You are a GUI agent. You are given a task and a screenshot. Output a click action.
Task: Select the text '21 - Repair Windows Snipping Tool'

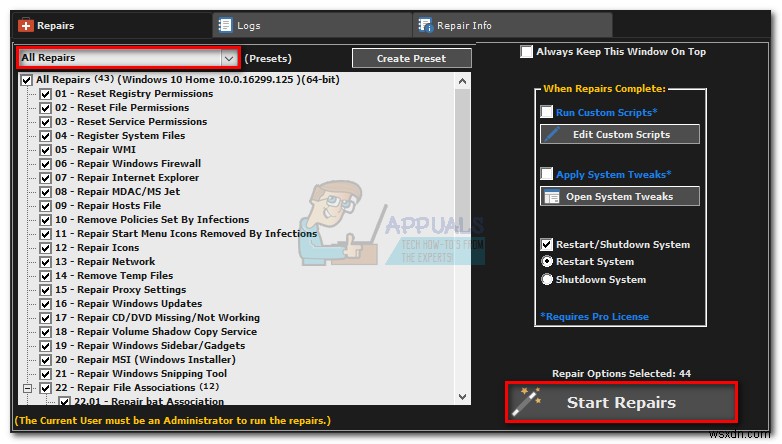click(141, 373)
